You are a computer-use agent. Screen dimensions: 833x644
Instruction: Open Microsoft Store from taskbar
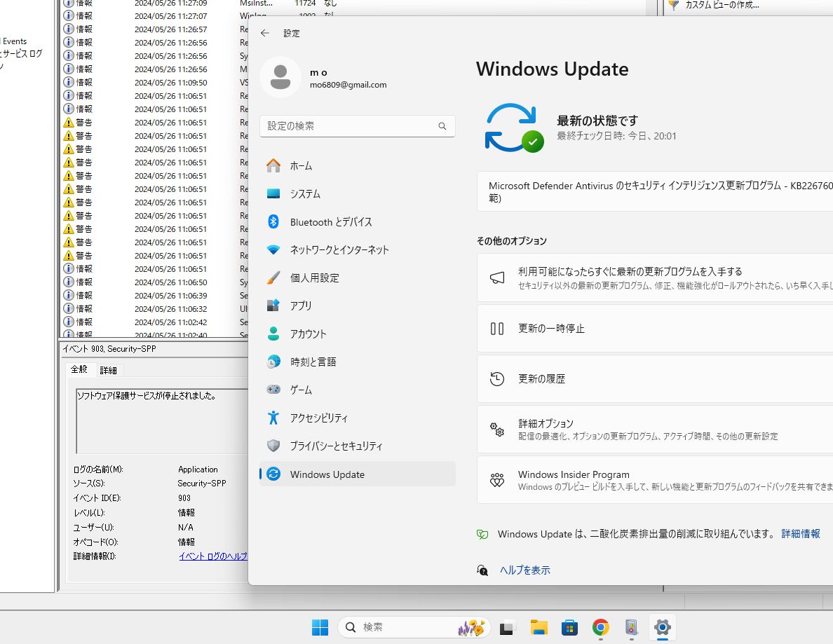pos(569,628)
